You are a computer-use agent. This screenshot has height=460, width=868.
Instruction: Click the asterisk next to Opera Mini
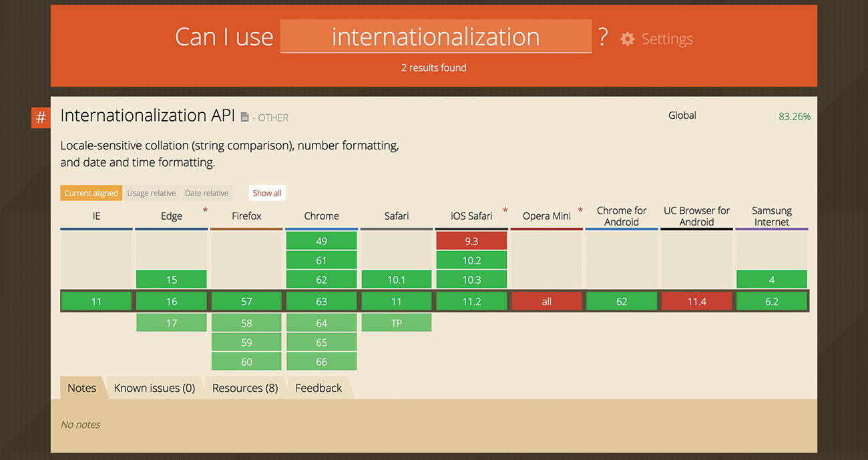click(x=580, y=210)
